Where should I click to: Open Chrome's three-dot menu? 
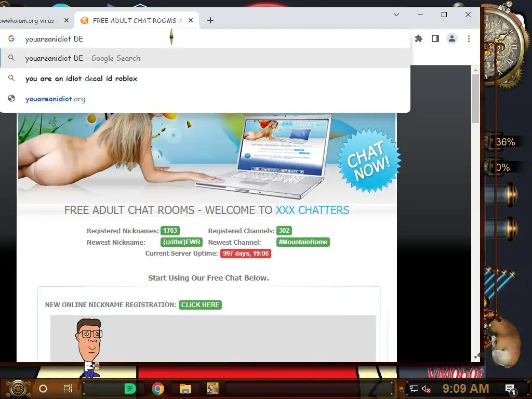(x=469, y=38)
